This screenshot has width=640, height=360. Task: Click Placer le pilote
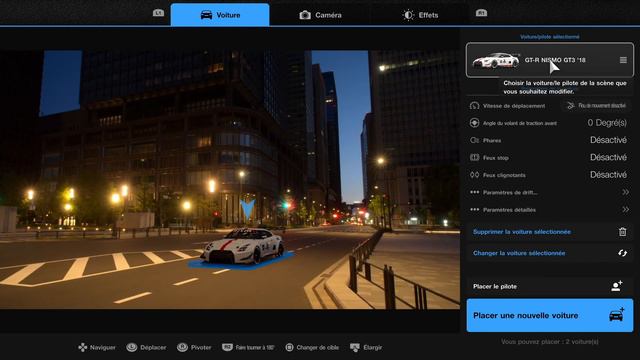[x=550, y=286]
